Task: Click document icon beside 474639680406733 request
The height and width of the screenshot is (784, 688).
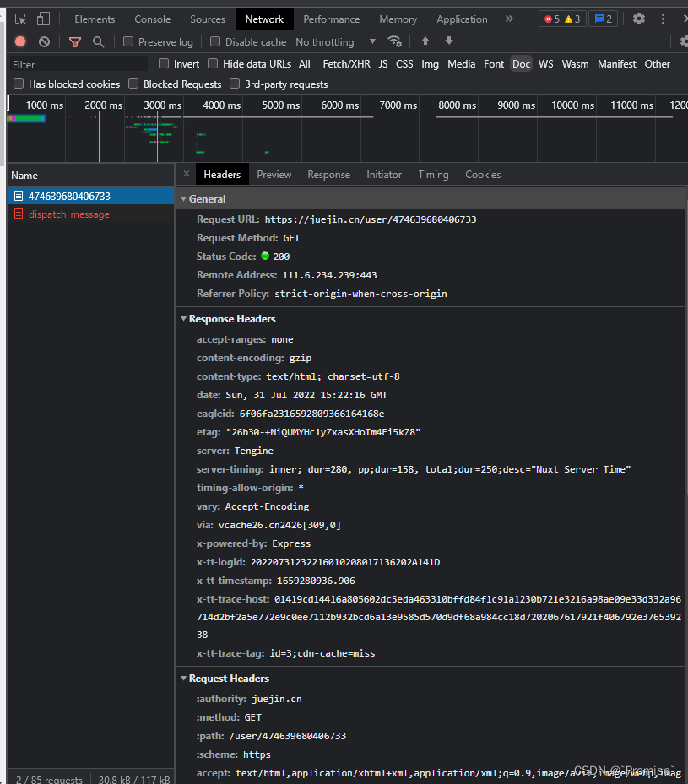Action: pos(19,196)
